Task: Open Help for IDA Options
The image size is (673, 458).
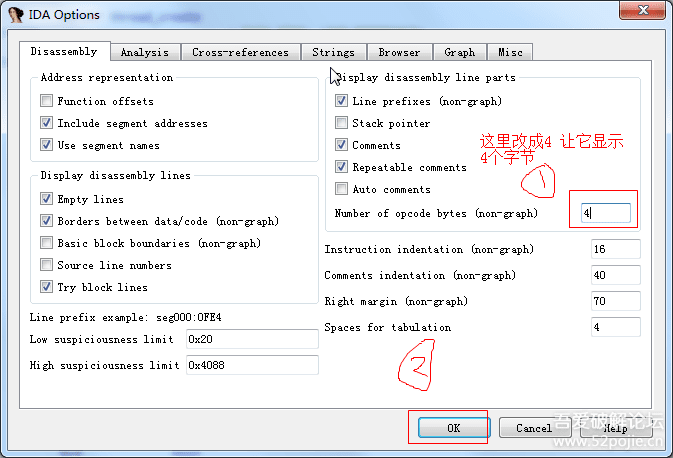Action: (616, 428)
